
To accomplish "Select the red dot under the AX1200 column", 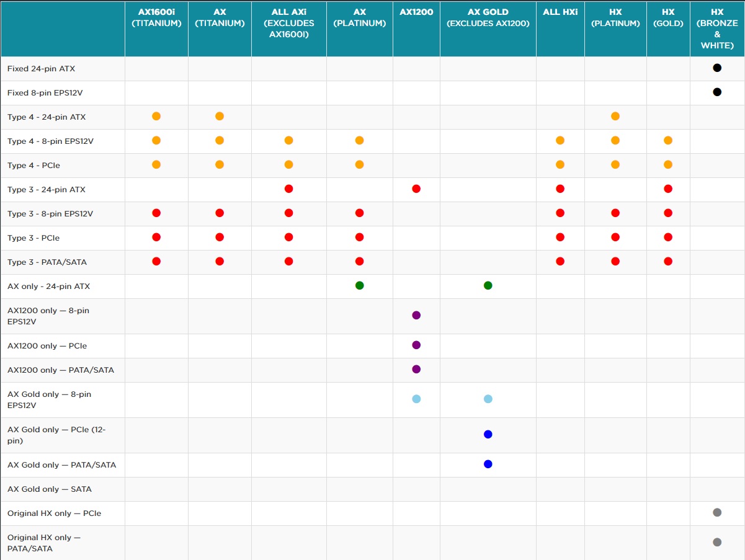I will click(x=416, y=189).
